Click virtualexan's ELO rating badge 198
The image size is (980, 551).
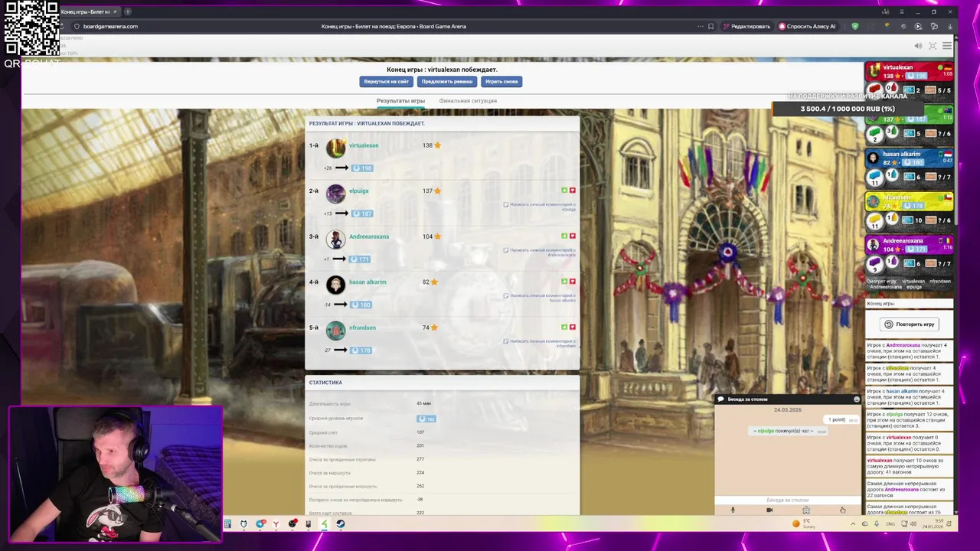coord(361,168)
